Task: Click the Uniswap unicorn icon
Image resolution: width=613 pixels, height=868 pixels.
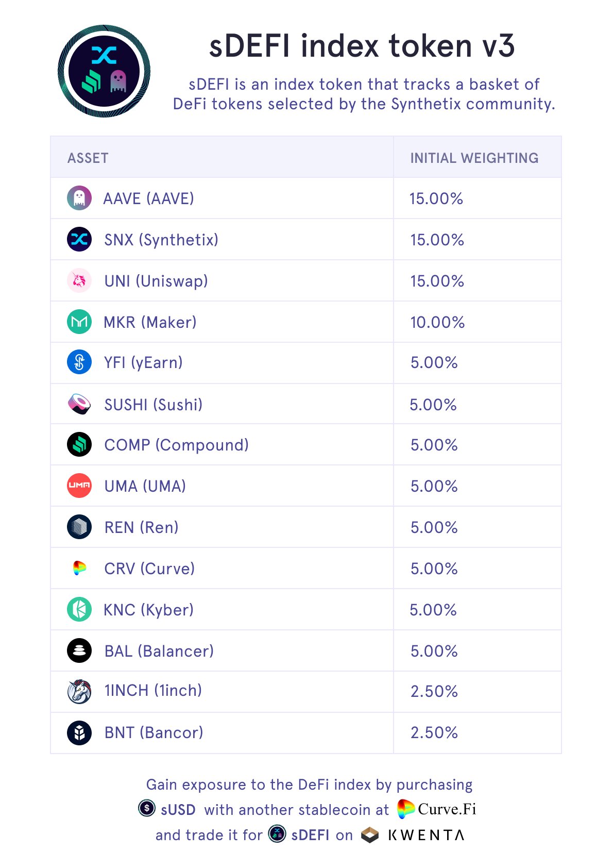Action: click(x=79, y=280)
